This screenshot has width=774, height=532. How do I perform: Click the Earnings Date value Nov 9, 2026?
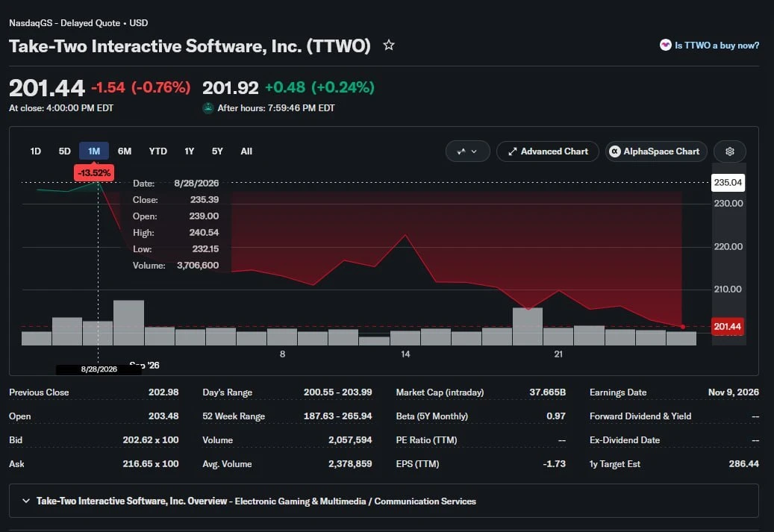[733, 392]
